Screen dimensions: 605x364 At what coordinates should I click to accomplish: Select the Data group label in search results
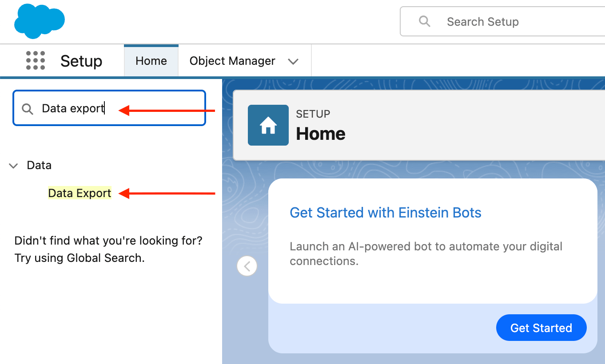tap(39, 165)
